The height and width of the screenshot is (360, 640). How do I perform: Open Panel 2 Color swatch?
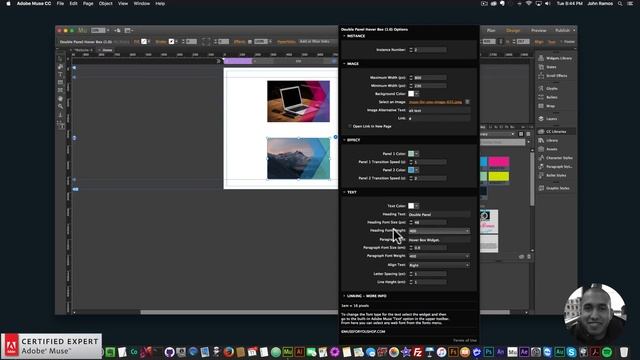(413, 170)
